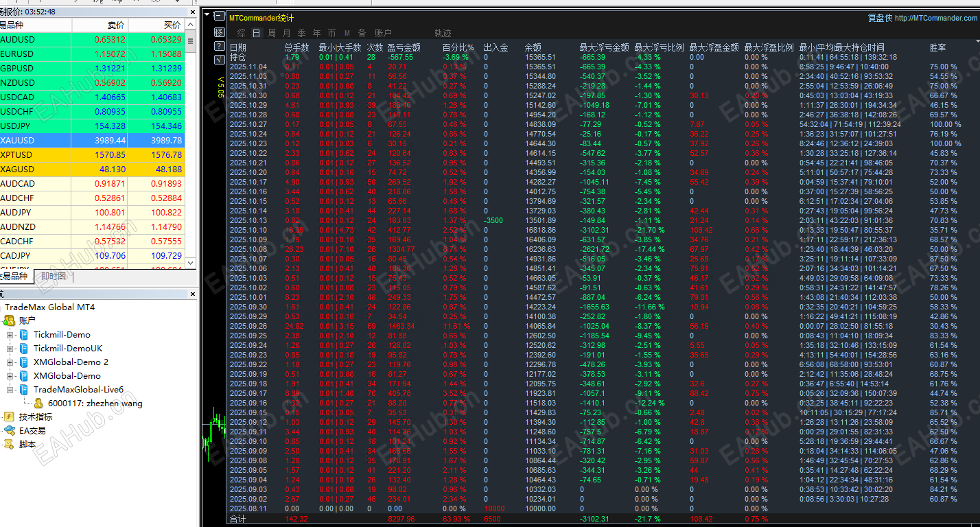Select the TradeMax Global MT4 root node

point(49,307)
